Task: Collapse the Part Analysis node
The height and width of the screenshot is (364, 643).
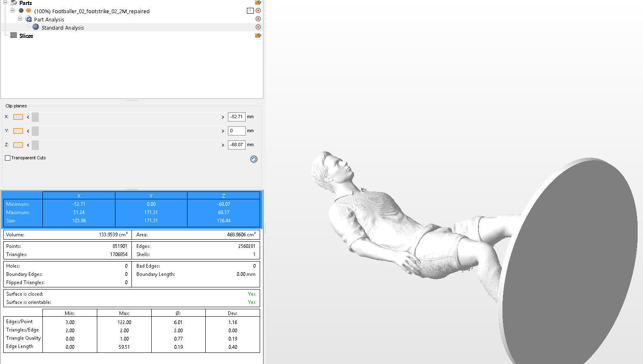Action: coord(20,19)
